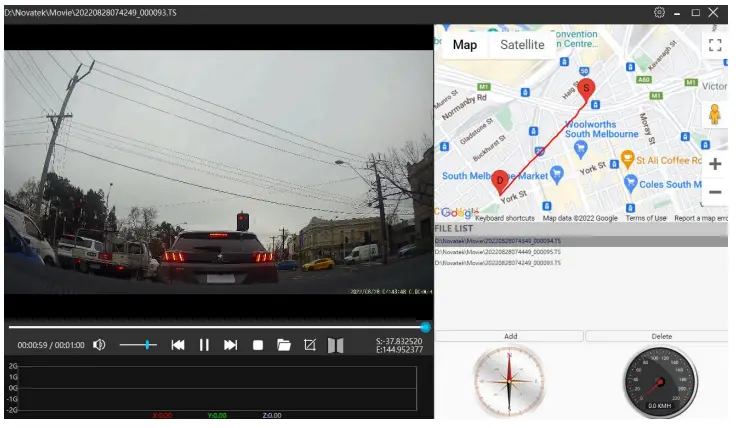Toggle the split-view mirror icon

[336, 345]
